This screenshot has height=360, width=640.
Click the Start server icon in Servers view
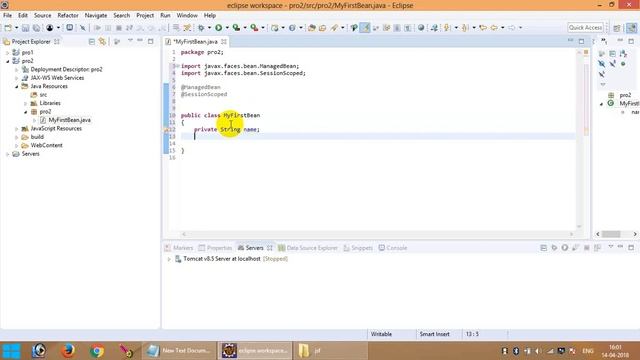point(564,248)
